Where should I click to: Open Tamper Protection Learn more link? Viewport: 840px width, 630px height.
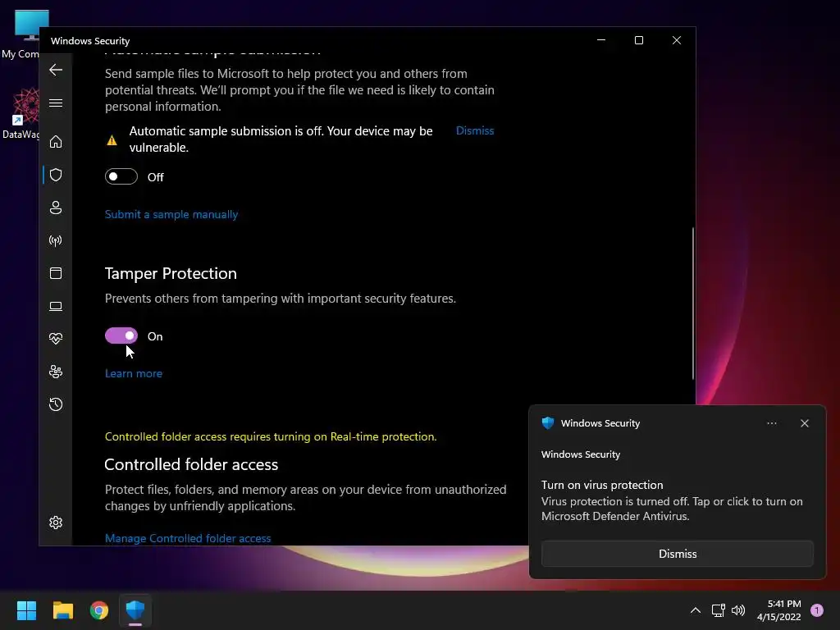coord(134,373)
